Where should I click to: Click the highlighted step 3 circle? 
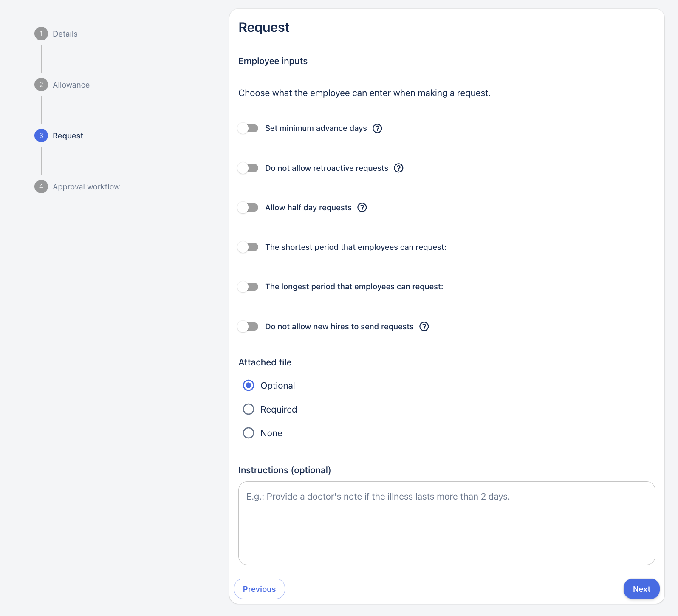pos(41,136)
